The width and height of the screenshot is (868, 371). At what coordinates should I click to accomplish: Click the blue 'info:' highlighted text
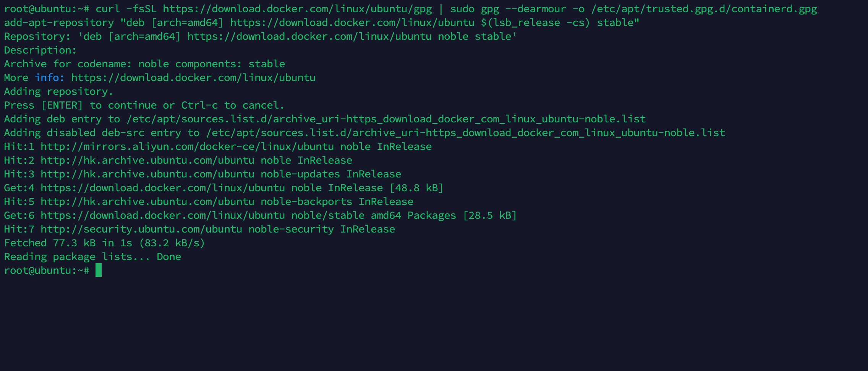pyautogui.click(x=50, y=78)
